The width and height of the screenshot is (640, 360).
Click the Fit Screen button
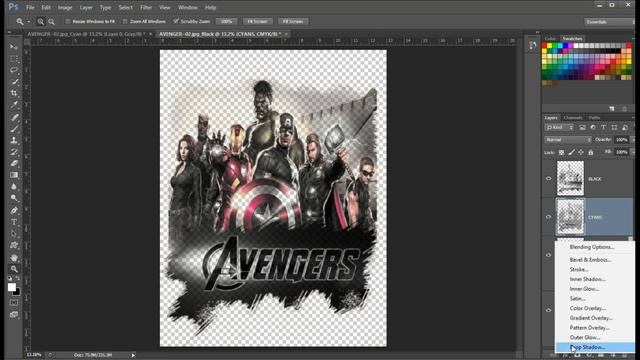pyautogui.click(x=258, y=21)
